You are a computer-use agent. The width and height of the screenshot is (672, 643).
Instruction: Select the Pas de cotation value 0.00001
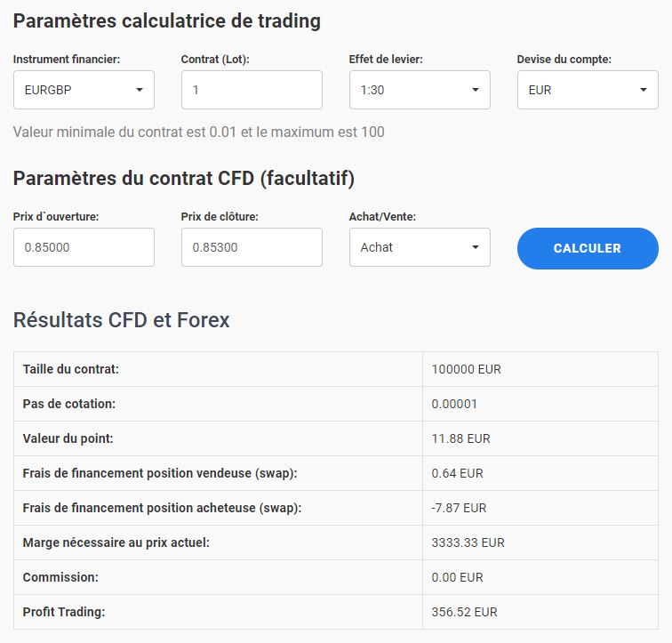(455, 404)
